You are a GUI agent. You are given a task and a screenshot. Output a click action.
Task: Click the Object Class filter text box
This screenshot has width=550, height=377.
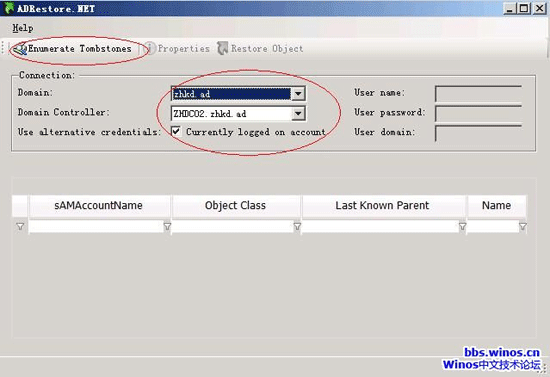[232, 227]
